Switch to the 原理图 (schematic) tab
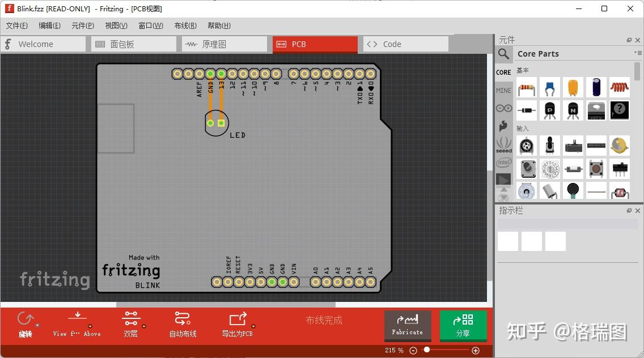 (224, 44)
